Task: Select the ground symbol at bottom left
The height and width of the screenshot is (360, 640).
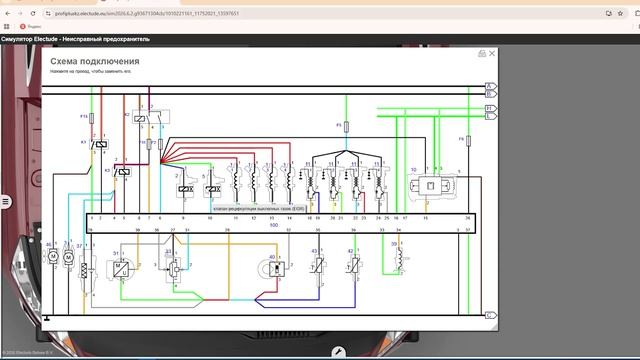Action: click(47, 318)
